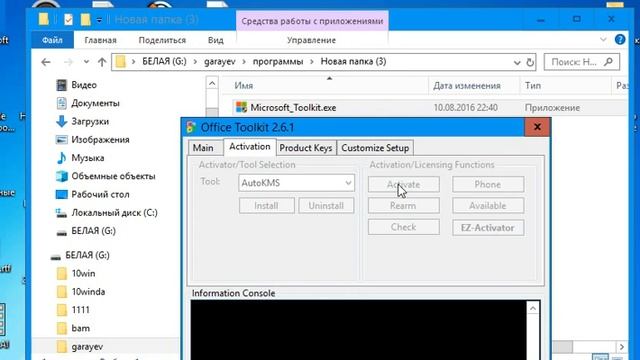Image resolution: width=640 pixels, height=360 pixels.
Task: Click the Check button
Action: [x=404, y=227]
